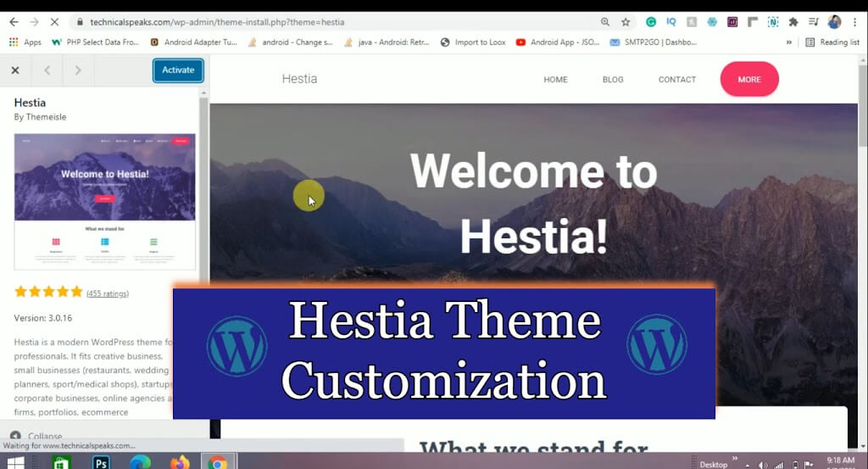868x469 pixels.
Task: Open the IQ extension icon
Action: [x=671, y=22]
